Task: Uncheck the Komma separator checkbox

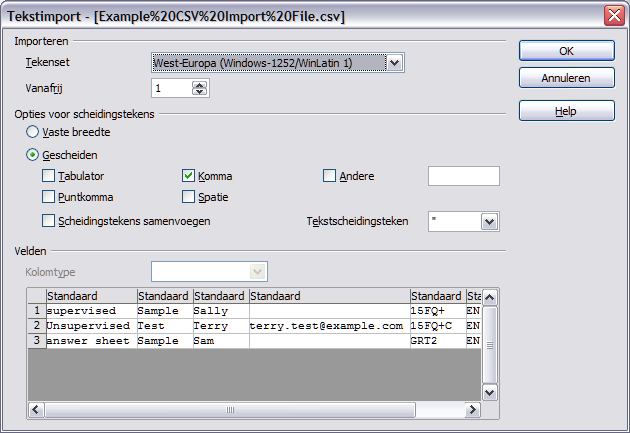Action: tap(188, 176)
